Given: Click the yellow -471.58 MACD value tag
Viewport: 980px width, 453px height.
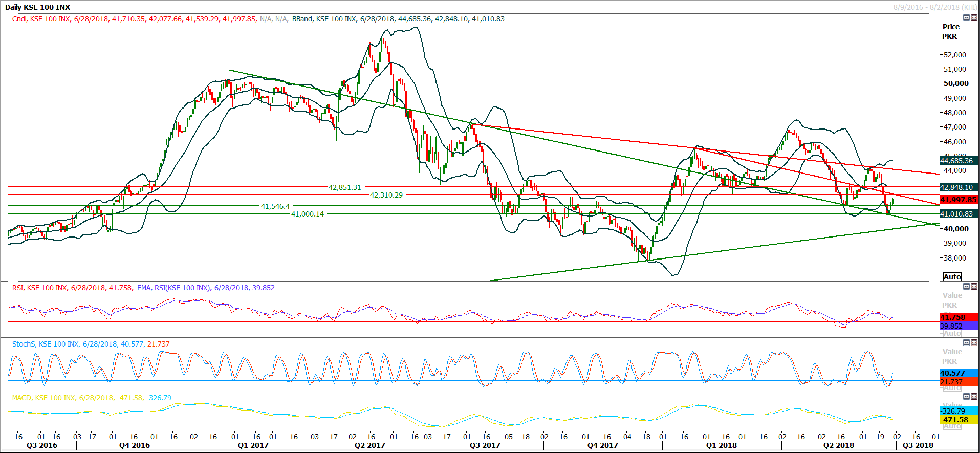Looking at the screenshot, I should pos(959,420).
